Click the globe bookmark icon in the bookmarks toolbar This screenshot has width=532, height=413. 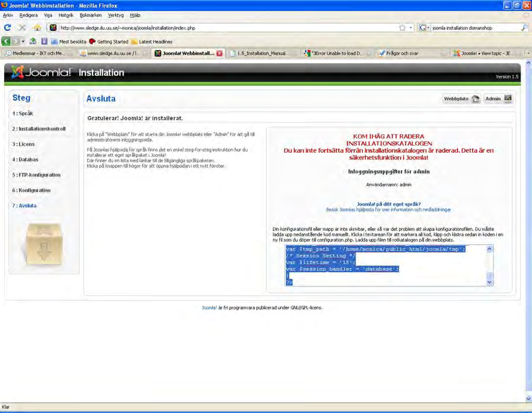coord(33,41)
